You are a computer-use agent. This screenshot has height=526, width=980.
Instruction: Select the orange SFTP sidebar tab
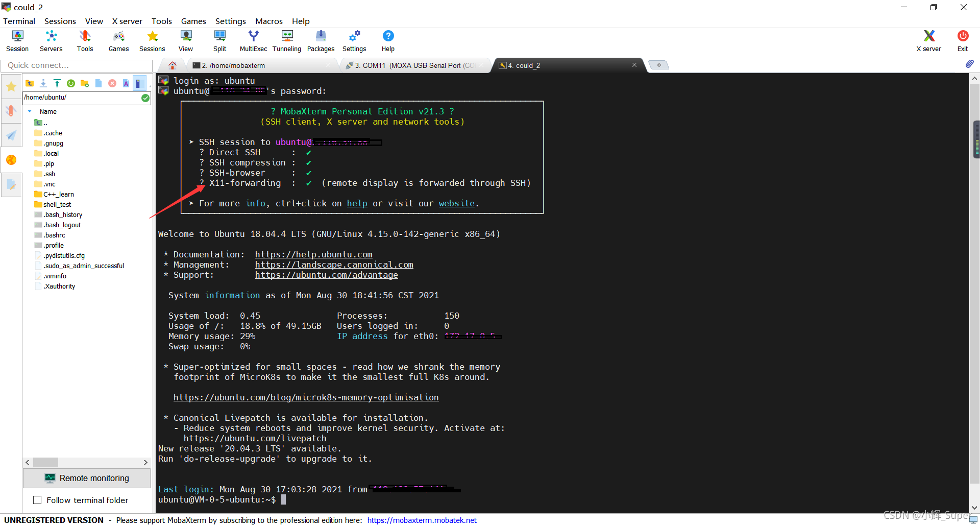(x=11, y=160)
